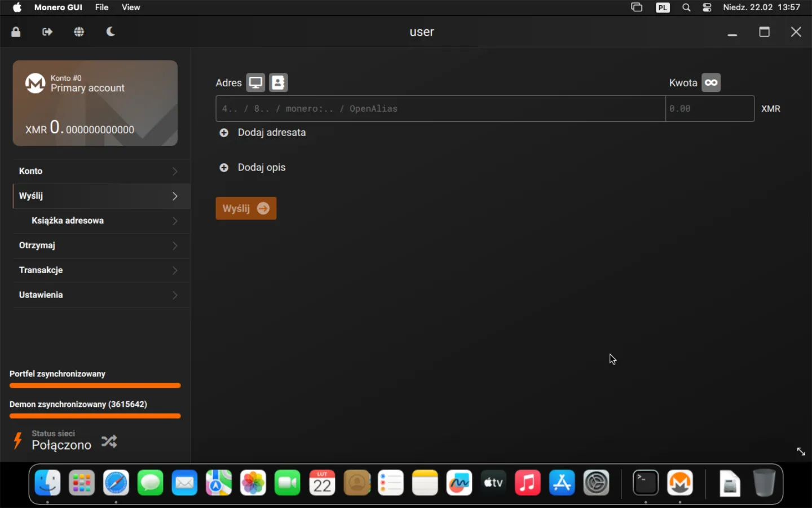Viewport: 812px width, 508px height.
Task: Open Launchpad in the Dock
Action: click(x=82, y=483)
